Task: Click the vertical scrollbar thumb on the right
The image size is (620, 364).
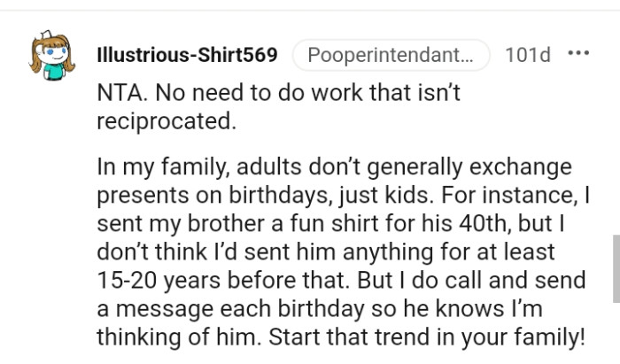Action: [x=616, y=267]
